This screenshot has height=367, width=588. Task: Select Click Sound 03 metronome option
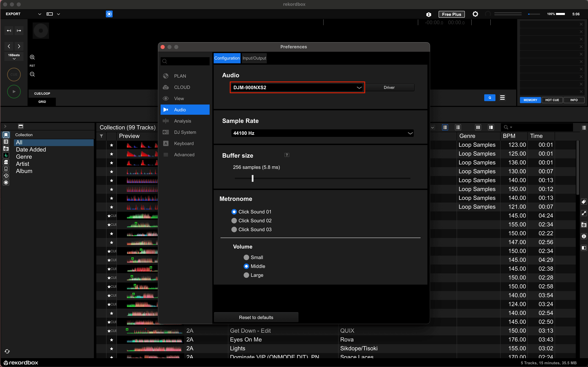(x=234, y=229)
